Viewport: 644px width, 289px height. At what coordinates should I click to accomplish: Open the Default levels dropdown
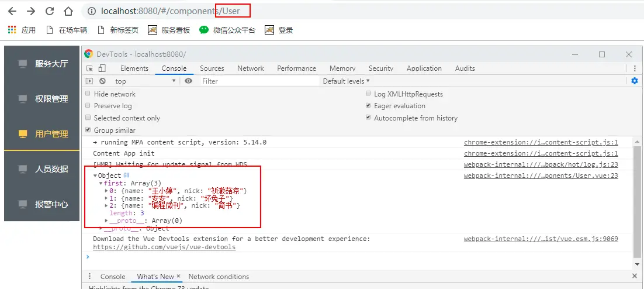tap(346, 81)
